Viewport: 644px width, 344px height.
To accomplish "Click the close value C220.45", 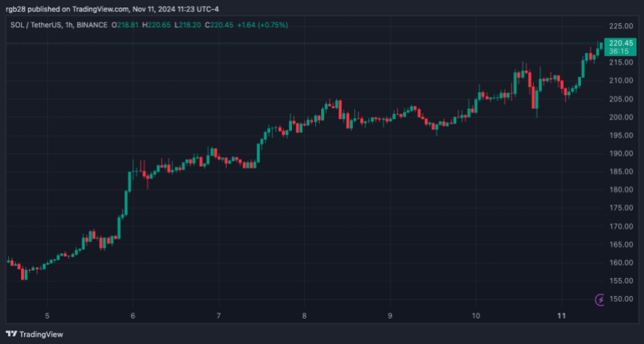I will click(x=248, y=25).
